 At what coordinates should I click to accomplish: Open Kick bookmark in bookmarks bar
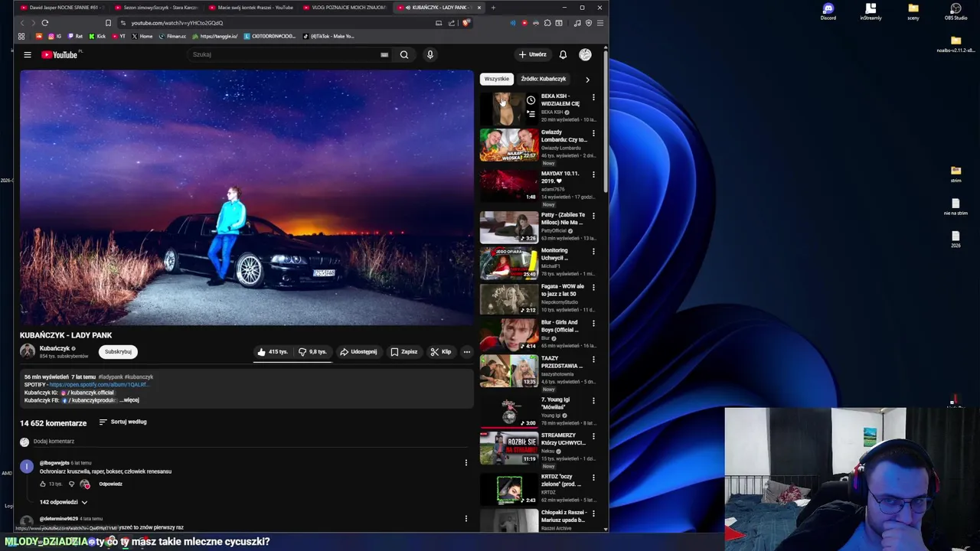(x=97, y=36)
